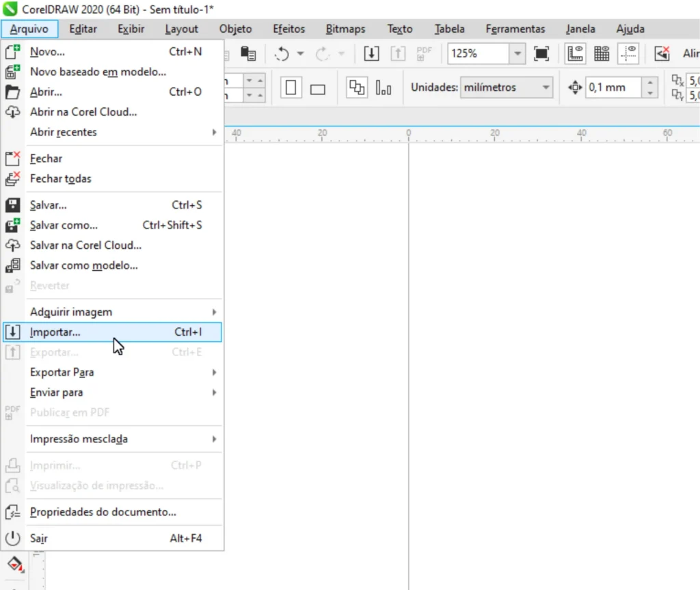The width and height of the screenshot is (700, 590).
Task: Select Abrir na Corel Cloud...
Action: tap(111, 112)
